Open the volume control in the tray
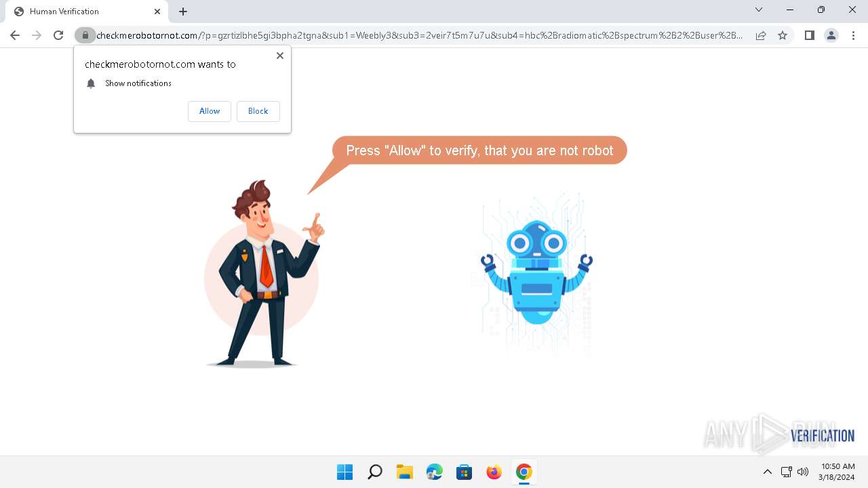 tap(803, 472)
